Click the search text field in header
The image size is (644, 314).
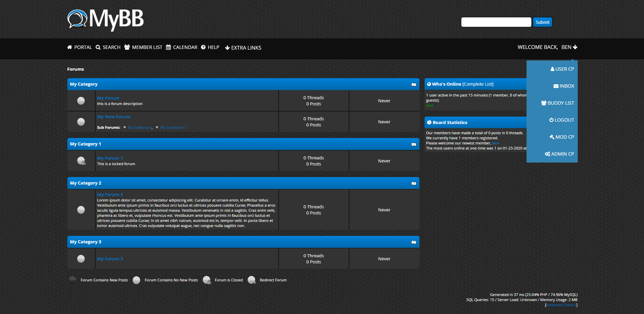coord(496,22)
